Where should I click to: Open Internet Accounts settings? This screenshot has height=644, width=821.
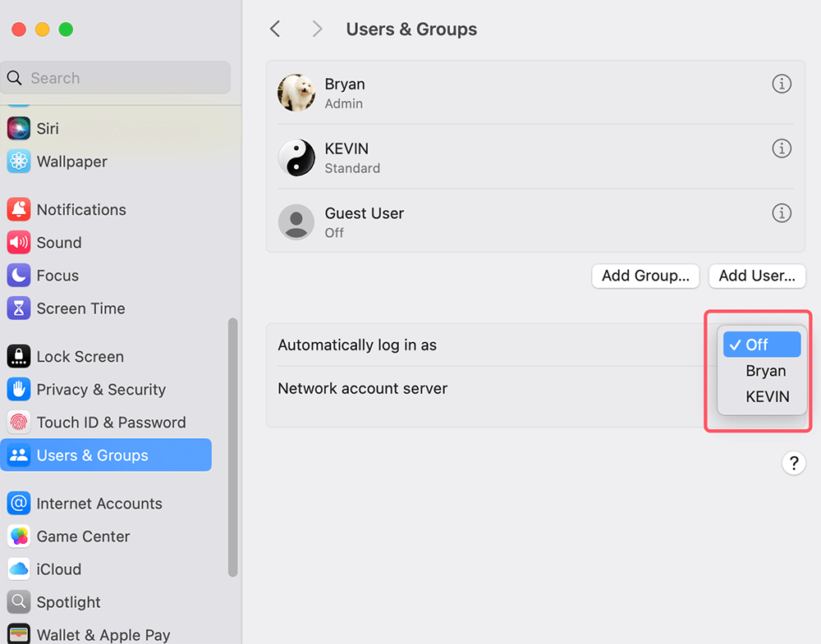100,503
